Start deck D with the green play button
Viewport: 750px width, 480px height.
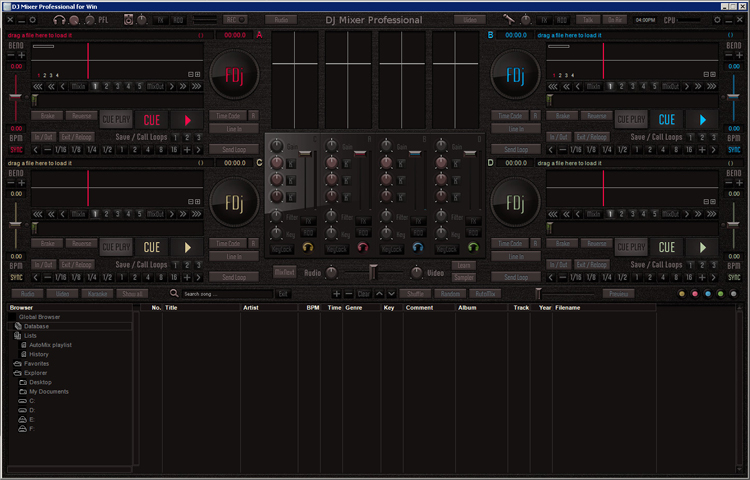702,247
